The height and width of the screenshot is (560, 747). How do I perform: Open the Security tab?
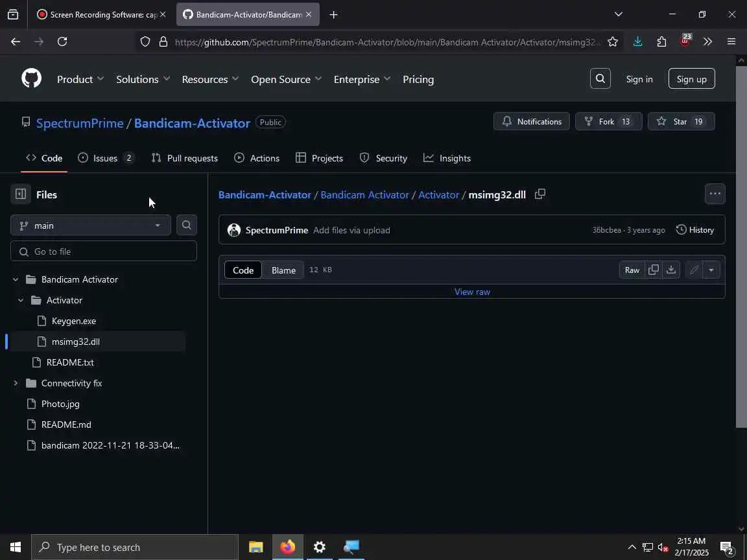tap(383, 158)
